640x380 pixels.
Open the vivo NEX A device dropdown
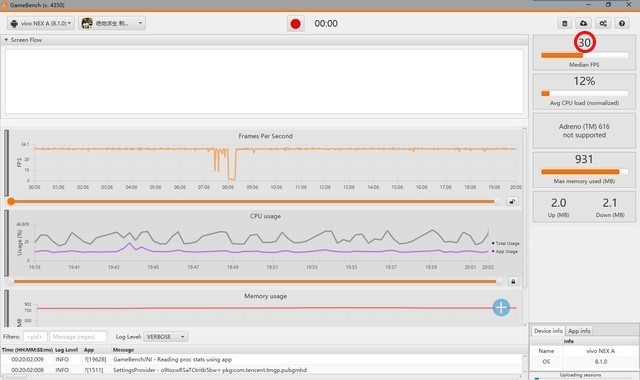pos(41,23)
